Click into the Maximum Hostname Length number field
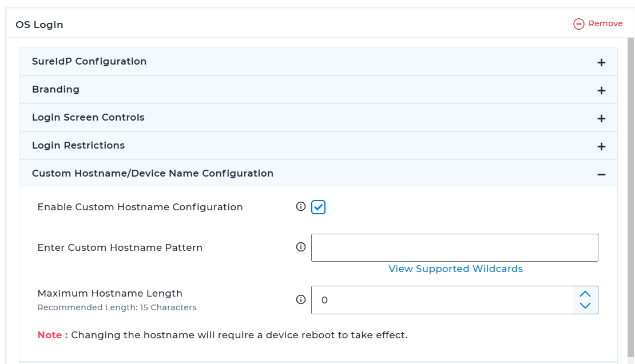The width and height of the screenshot is (635, 364). [442, 300]
